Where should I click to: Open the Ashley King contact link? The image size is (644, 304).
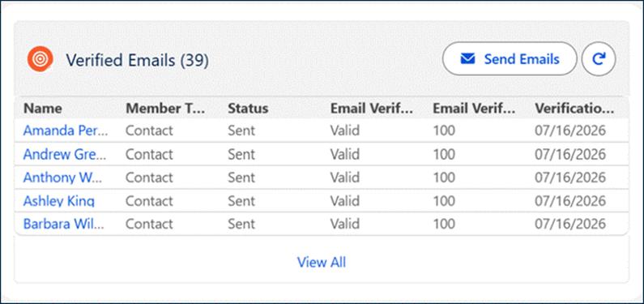coord(59,201)
